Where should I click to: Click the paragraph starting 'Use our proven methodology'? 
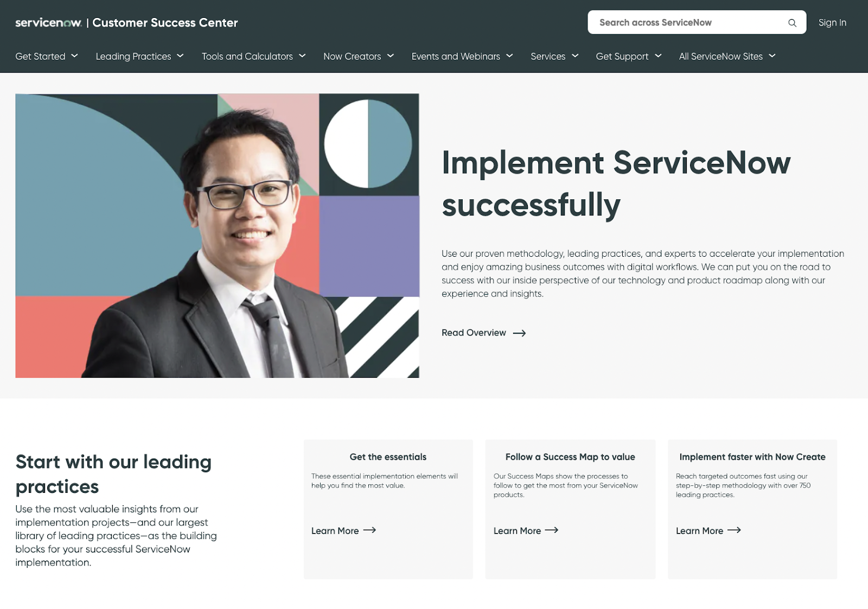(643, 274)
